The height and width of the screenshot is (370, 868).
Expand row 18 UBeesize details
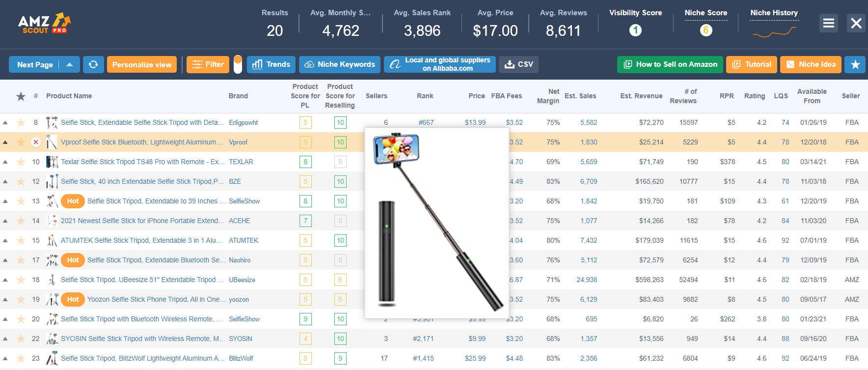tap(5, 280)
